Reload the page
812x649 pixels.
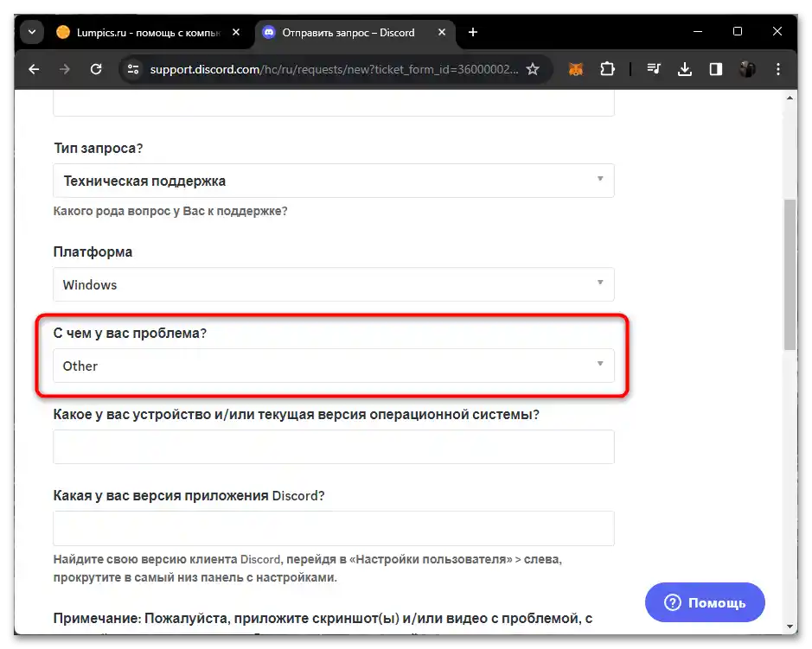(96, 69)
